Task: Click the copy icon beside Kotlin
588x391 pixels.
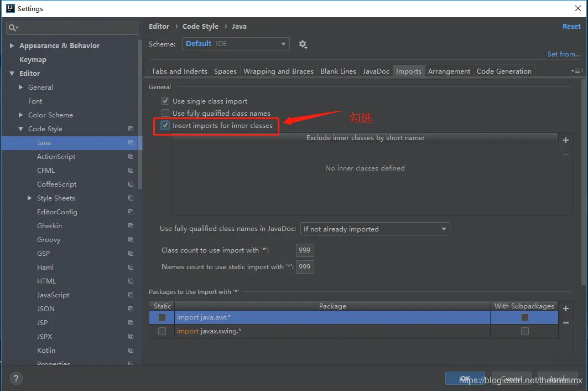Action: pyautogui.click(x=131, y=351)
